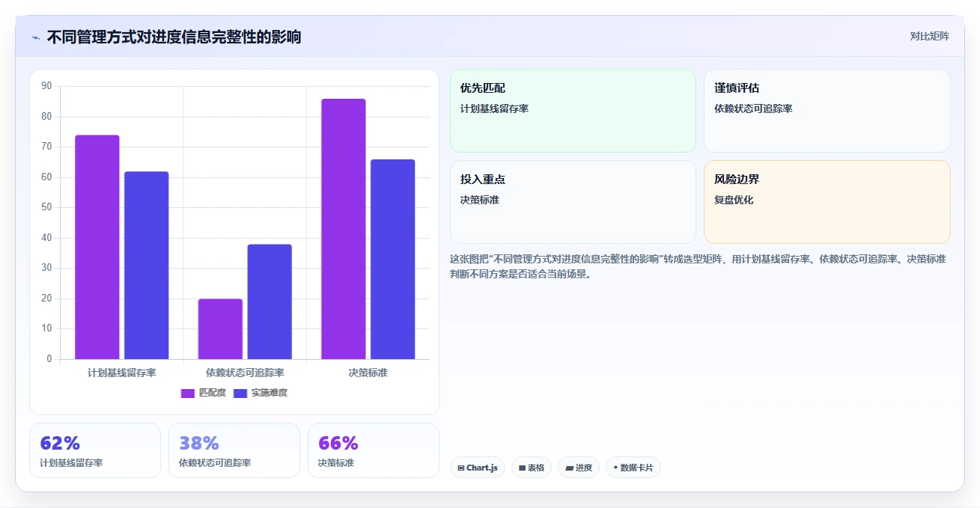Click the 90 y-axis tick label

[46, 86]
